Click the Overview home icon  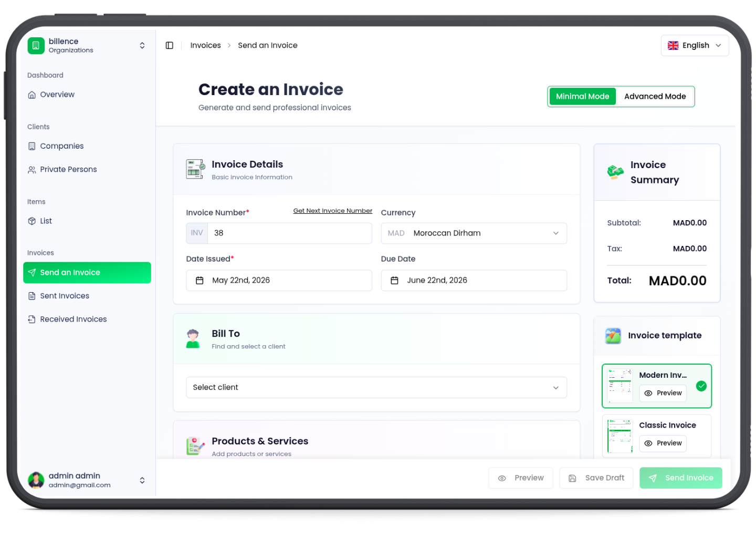click(x=32, y=95)
